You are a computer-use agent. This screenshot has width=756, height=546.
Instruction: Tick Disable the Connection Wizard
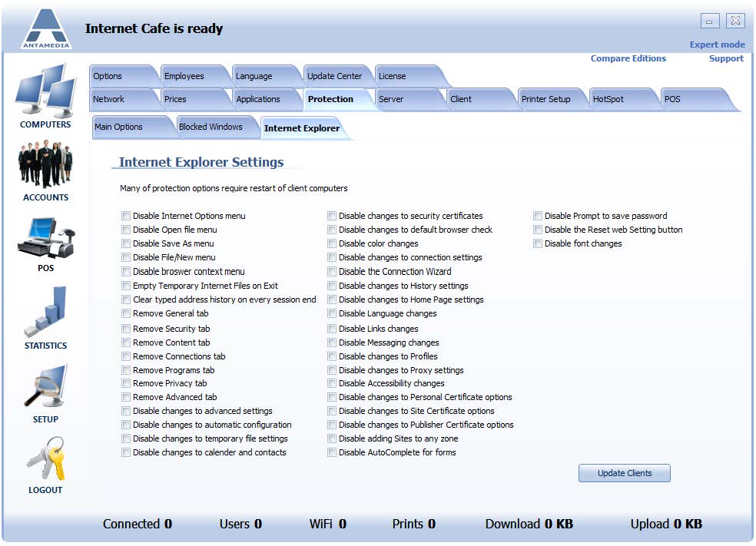[332, 272]
